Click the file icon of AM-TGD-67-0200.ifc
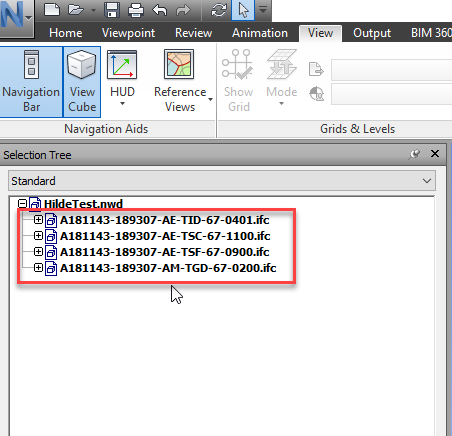452x436 pixels. coord(51,268)
